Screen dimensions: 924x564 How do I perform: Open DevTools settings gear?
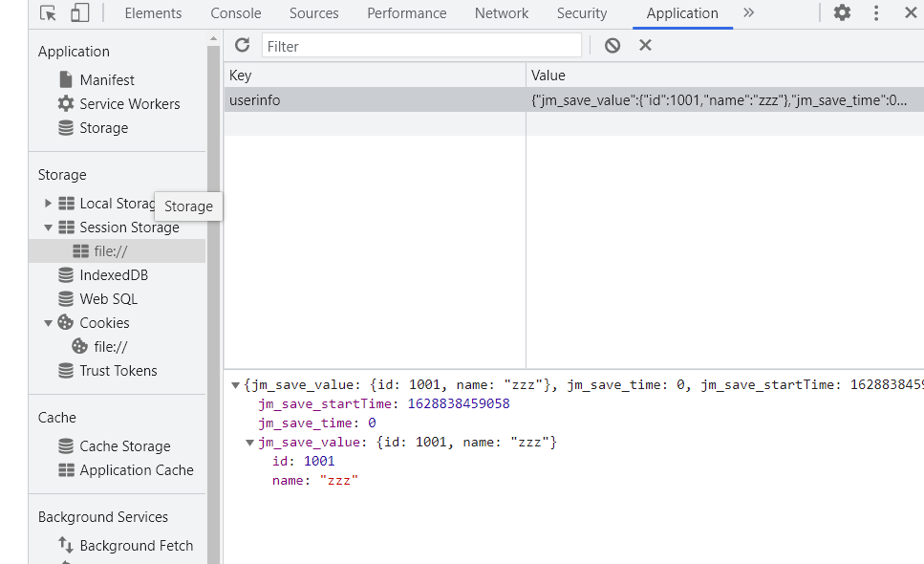(x=842, y=12)
